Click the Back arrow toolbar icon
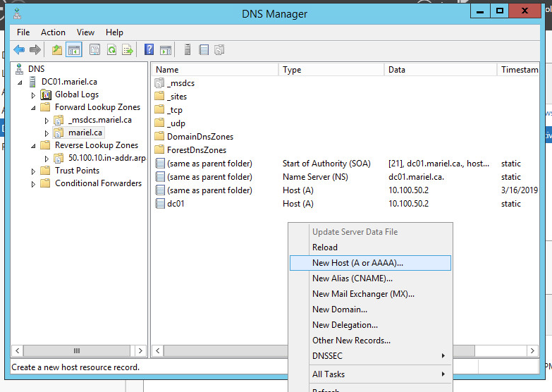Image resolution: width=552 pixels, height=392 pixels. 19,49
